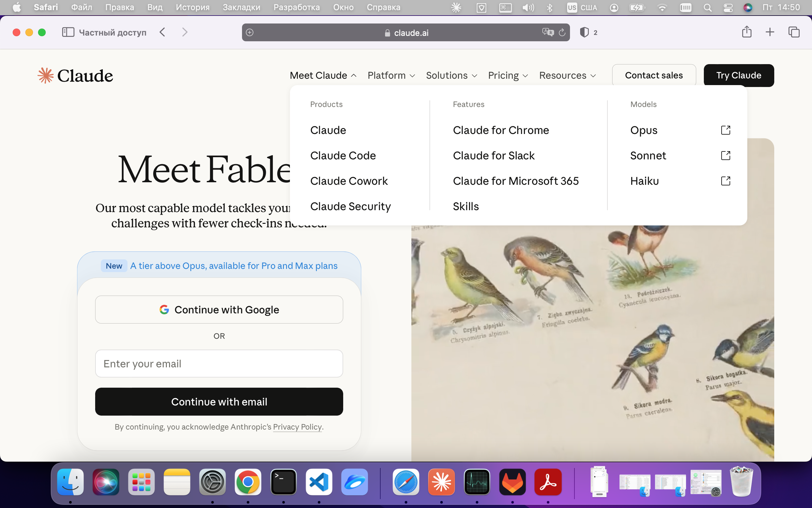Launch Siri from the Dock
Viewport: 812px width, 508px height.
[106, 482]
